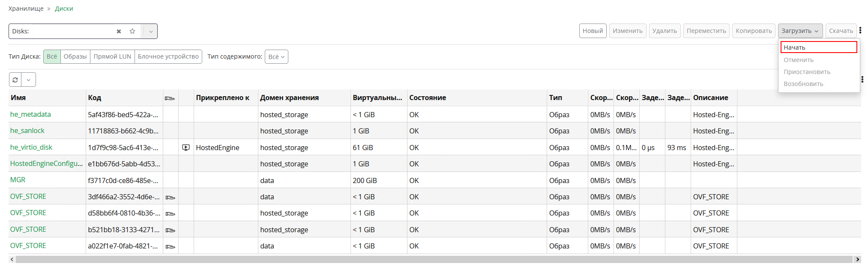Open the Тип содержимого dropdown
This screenshot has width=868, height=269.
coord(276,56)
